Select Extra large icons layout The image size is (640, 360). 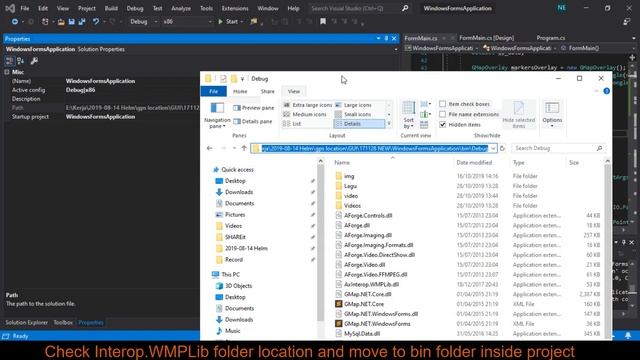click(307, 105)
